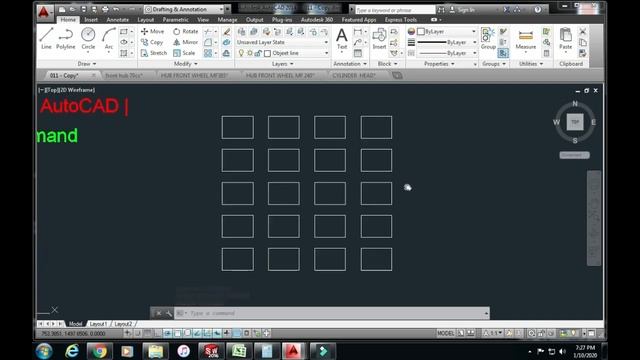Click the Erase tool icon
640x360 pixels.
tap(227, 31)
